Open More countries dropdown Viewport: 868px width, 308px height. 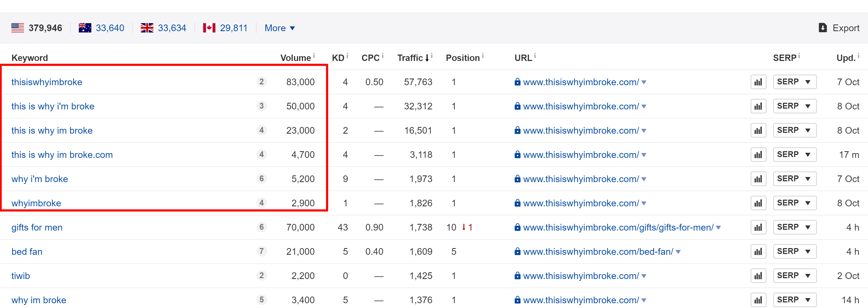click(280, 28)
